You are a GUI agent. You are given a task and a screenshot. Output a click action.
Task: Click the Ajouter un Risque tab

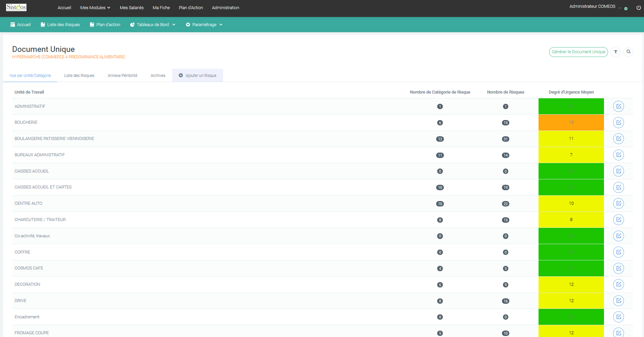click(x=198, y=76)
